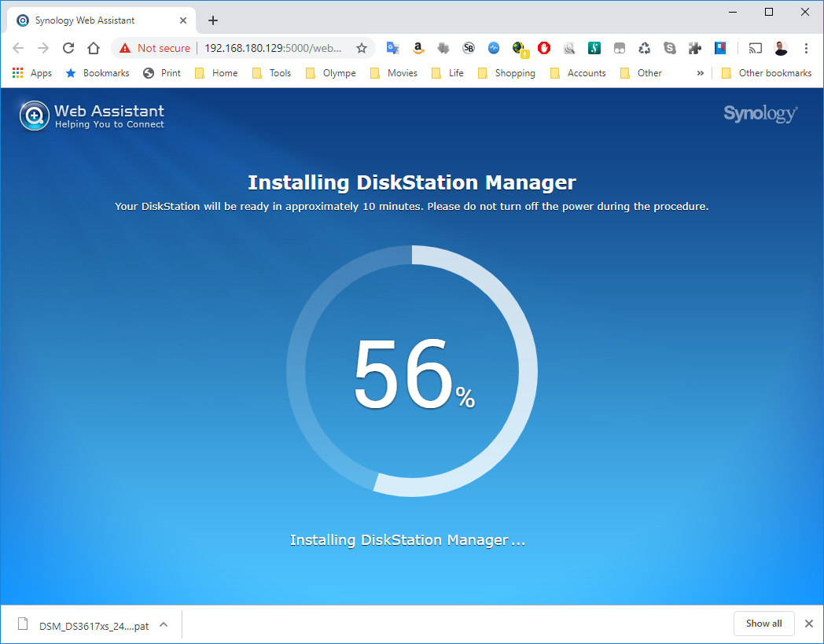Click the Web Assistant magnifier logo
This screenshot has height=644, width=824.
[x=34, y=116]
